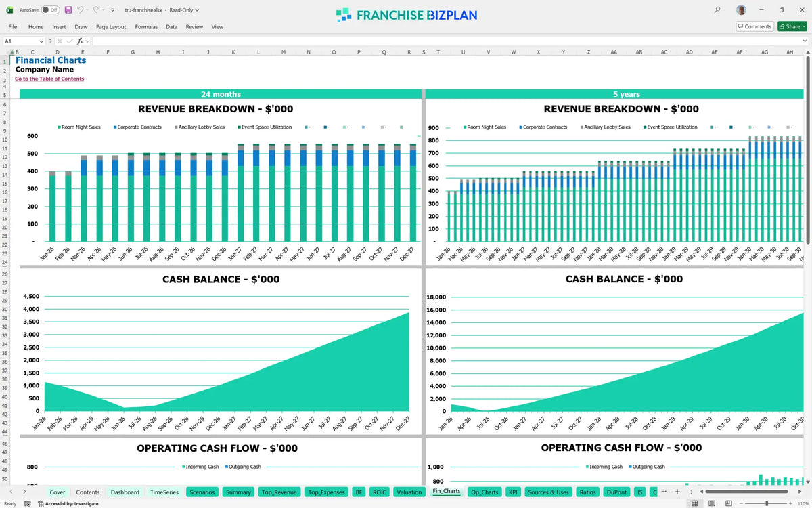The height and width of the screenshot is (508, 812).
Task: Open the Scenarios sheet tab
Action: point(202,492)
